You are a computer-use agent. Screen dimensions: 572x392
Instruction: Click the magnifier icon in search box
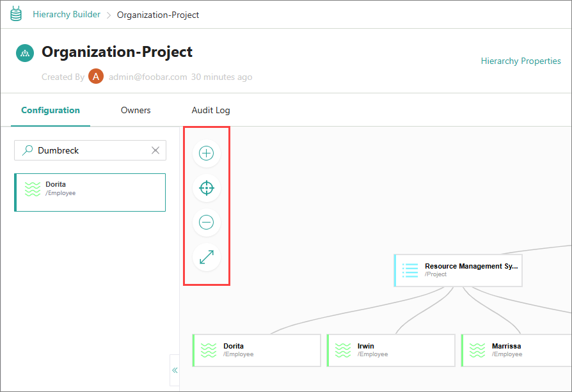click(28, 150)
